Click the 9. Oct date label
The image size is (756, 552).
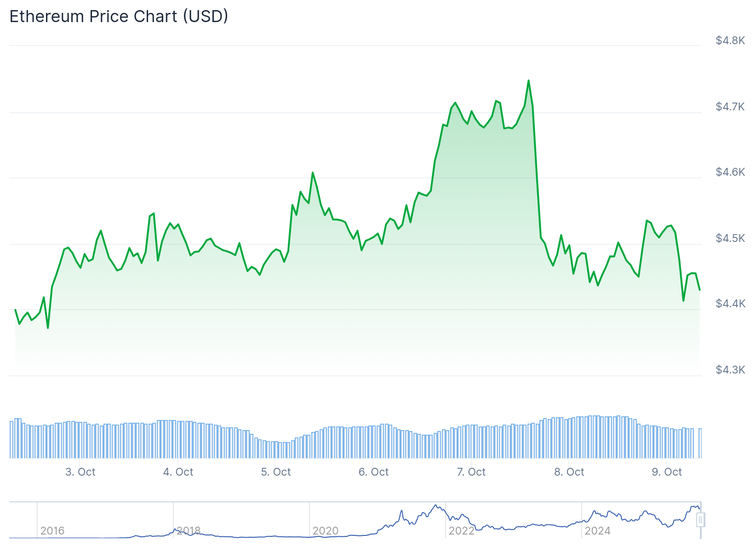tap(667, 472)
